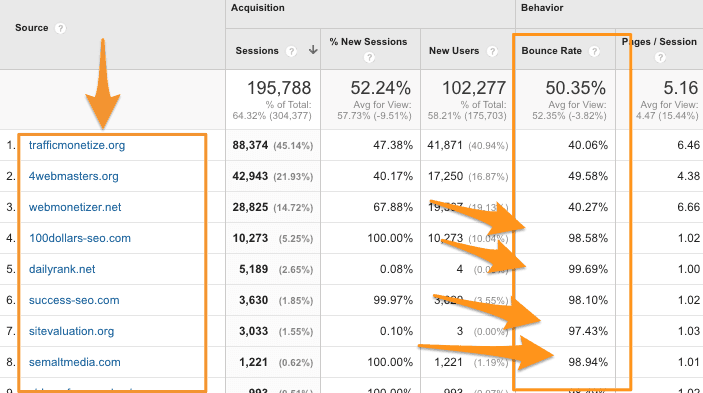703x393 pixels.
Task: Open help icon under % New Sessions
Action: (369, 57)
